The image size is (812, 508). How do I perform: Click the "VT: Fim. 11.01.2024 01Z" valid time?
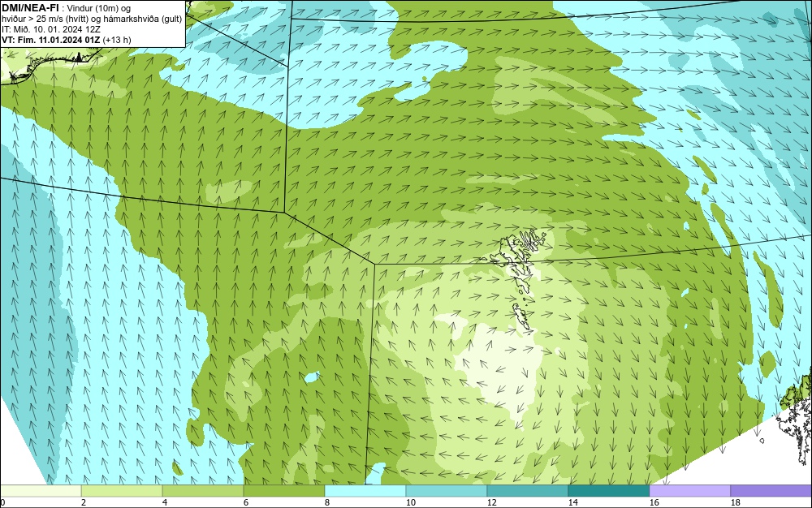(51, 40)
